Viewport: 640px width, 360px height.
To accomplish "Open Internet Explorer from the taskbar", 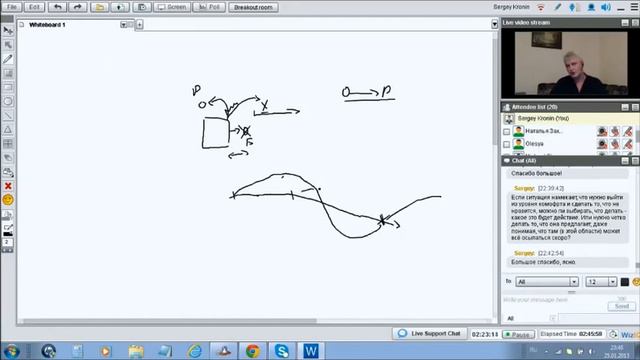I will [195, 351].
